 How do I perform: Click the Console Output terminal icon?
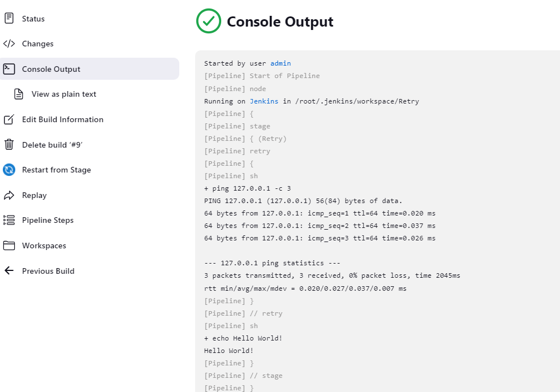[x=9, y=69]
